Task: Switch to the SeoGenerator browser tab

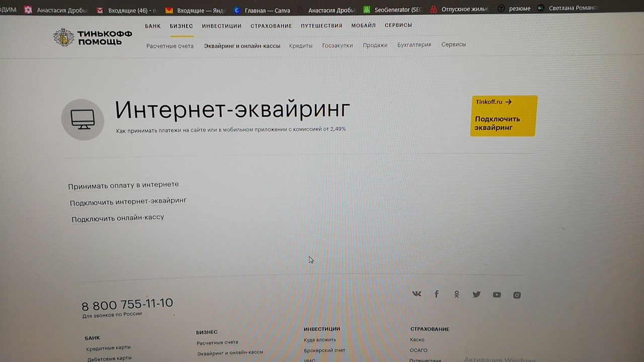Action: (x=392, y=10)
